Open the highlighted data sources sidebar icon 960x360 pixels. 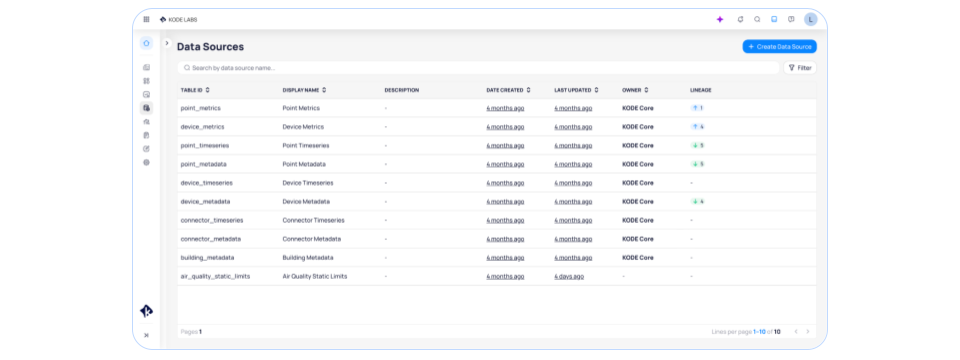click(x=146, y=108)
